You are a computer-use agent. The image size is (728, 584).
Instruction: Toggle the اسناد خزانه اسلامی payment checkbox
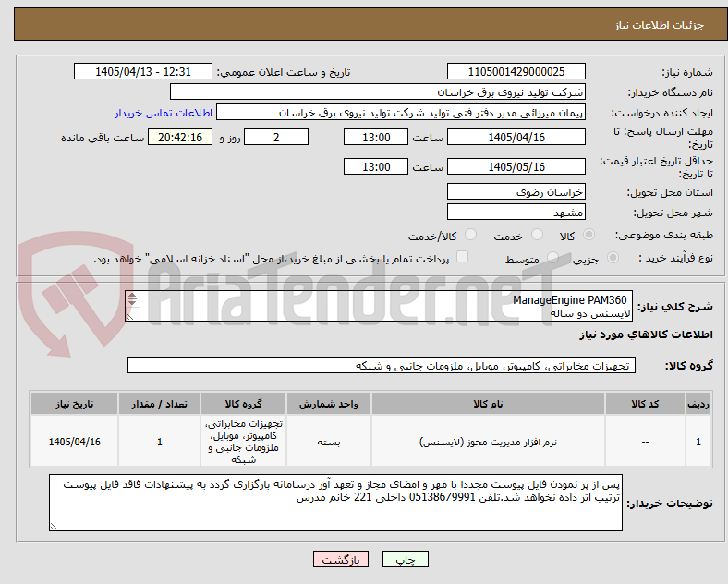coord(462,257)
